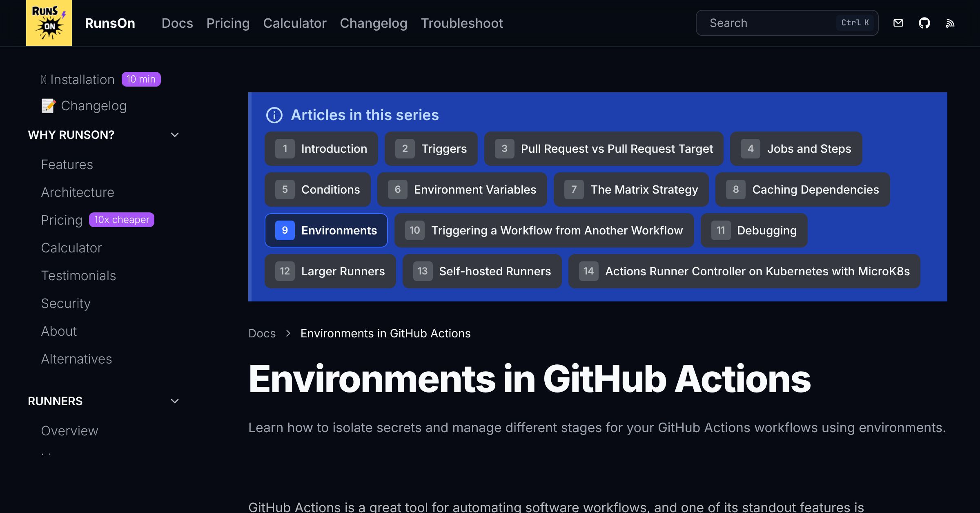
Task: Open the Changelog with the memo emoji icon
Action: 84,105
